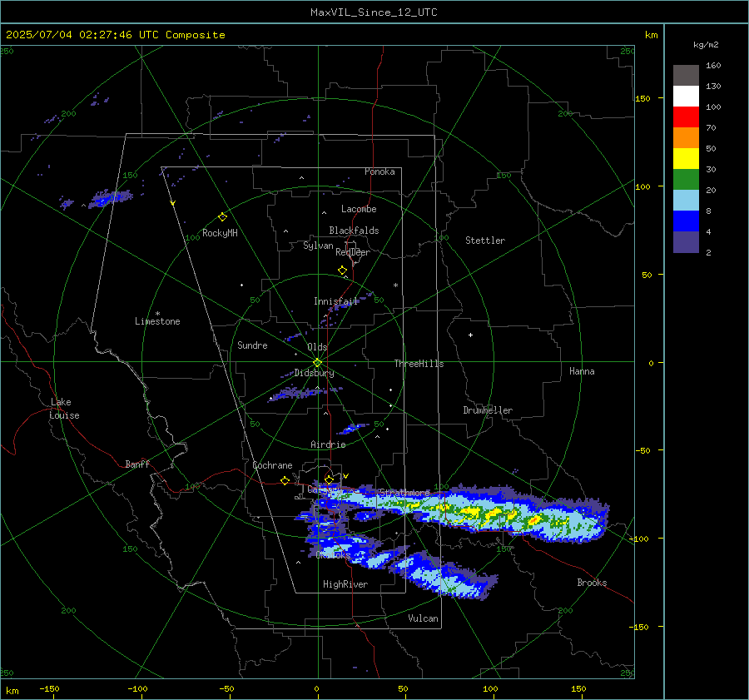The image size is (749, 700).
Task: Click the yellow diamond marker over Calgary
Action: pos(329,479)
